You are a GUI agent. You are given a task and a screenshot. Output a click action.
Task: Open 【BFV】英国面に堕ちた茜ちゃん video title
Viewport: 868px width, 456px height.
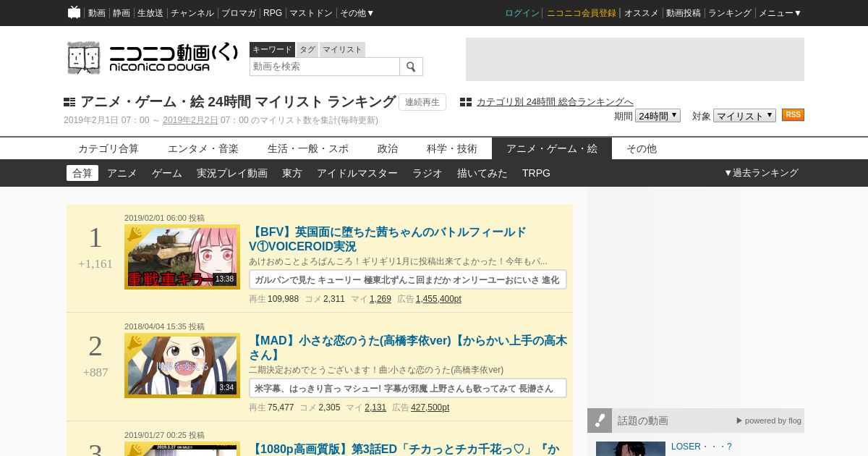tap(388, 239)
